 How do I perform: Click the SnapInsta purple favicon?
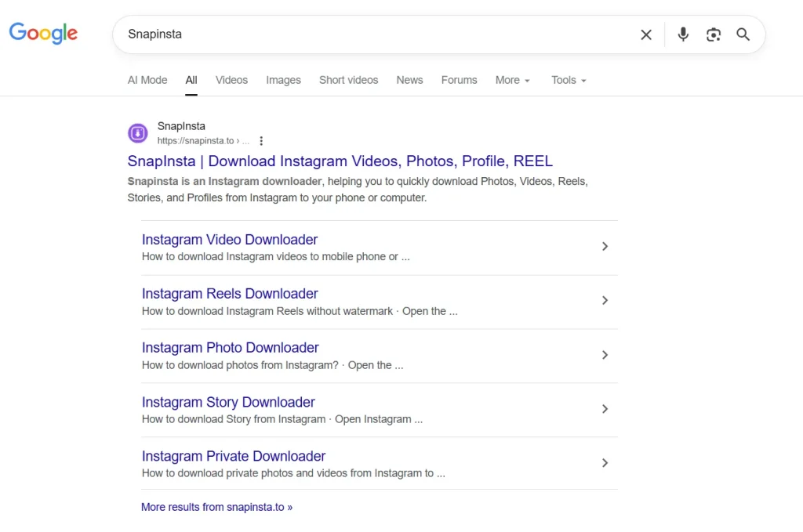(x=138, y=133)
